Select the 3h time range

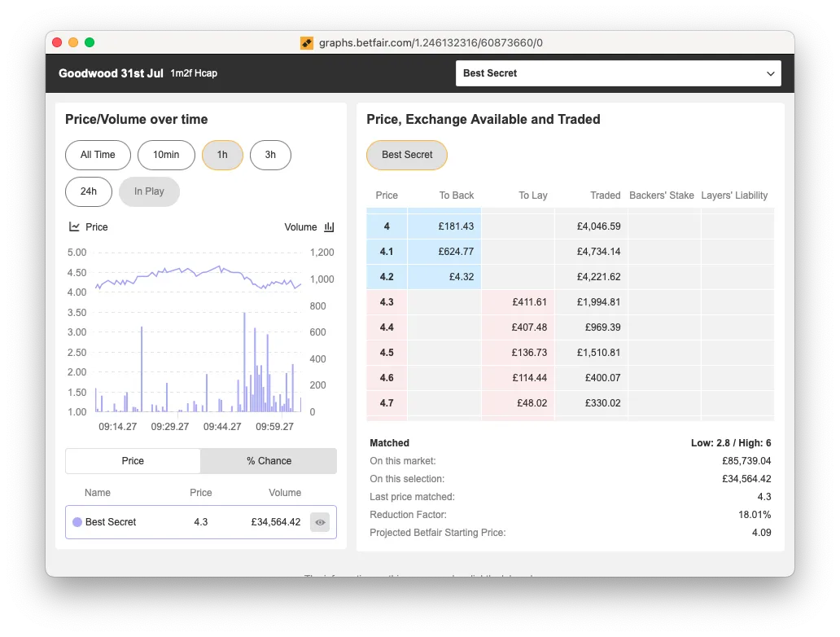pyautogui.click(x=270, y=155)
